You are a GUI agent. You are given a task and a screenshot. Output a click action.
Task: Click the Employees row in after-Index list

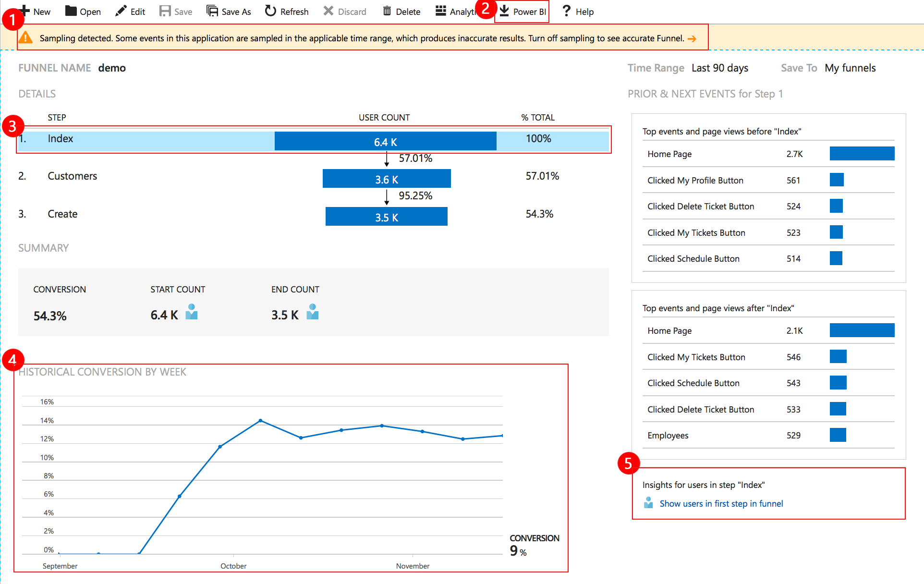[668, 436]
